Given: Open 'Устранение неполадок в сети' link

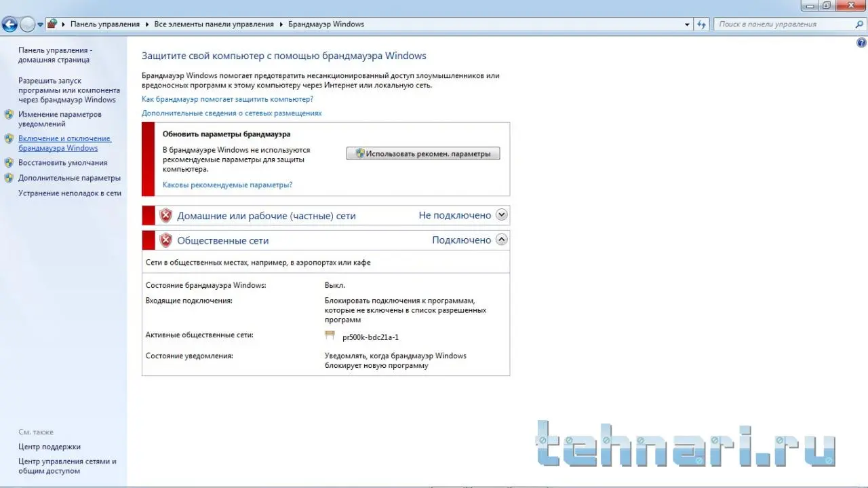Looking at the screenshot, I should coord(70,193).
